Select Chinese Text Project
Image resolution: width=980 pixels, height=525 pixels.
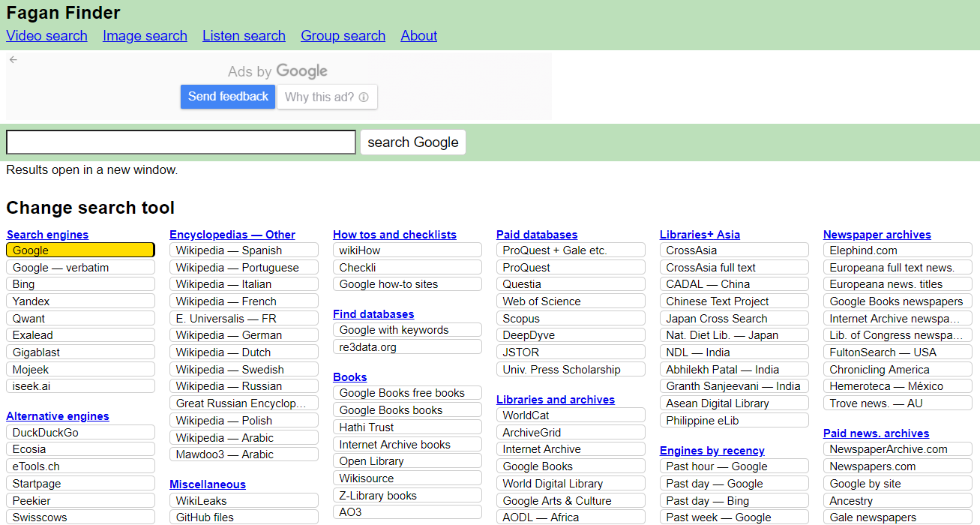click(734, 301)
